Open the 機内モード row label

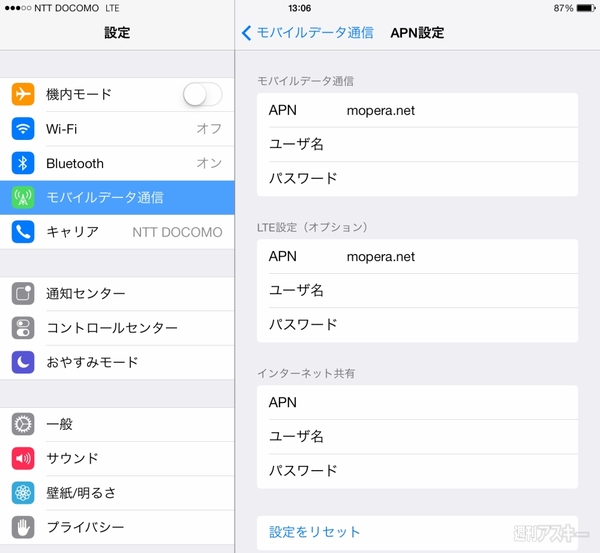click(x=79, y=94)
